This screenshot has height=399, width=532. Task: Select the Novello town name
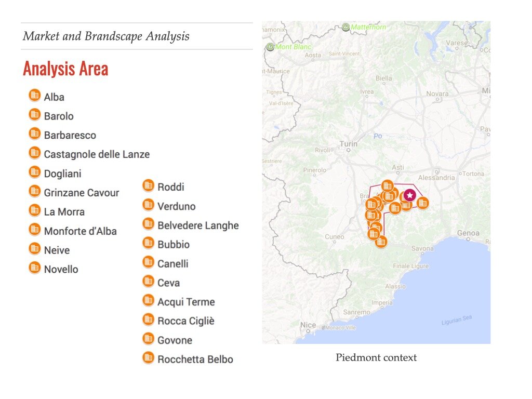(x=61, y=270)
